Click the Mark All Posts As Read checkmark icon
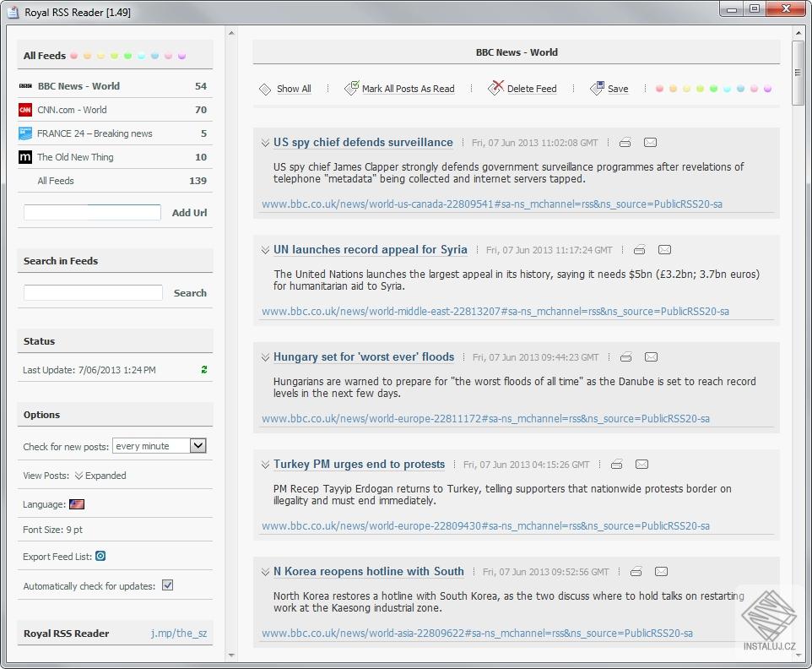This screenshot has height=669, width=812. 352,88
